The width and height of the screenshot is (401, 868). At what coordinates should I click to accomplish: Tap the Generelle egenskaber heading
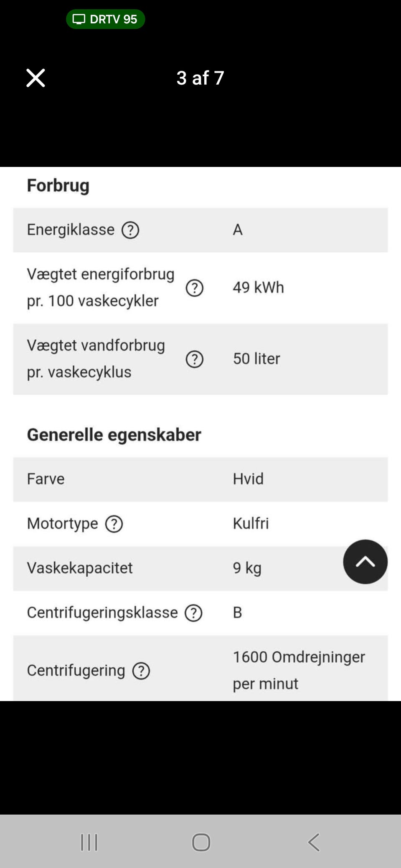(114, 435)
